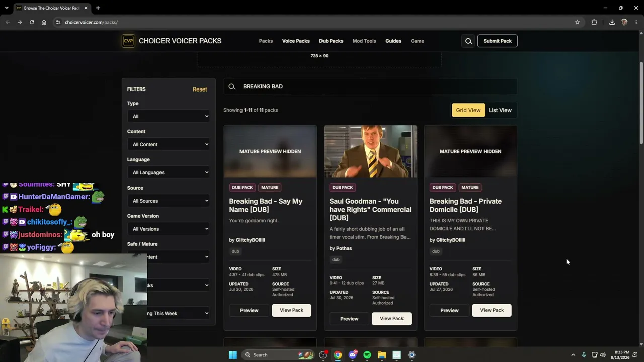Open the volume tray icon
The width and height of the screenshot is (644, 362).
pos(603,355)
